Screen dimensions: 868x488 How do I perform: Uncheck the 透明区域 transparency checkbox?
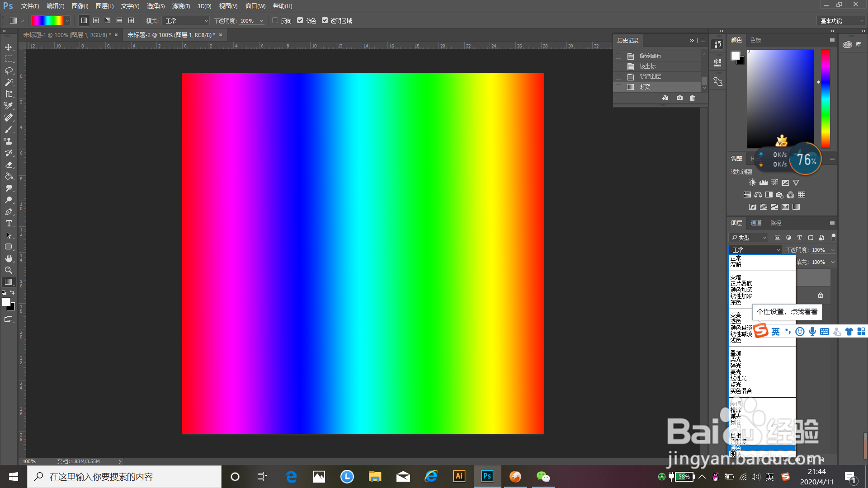pos(325,20)
